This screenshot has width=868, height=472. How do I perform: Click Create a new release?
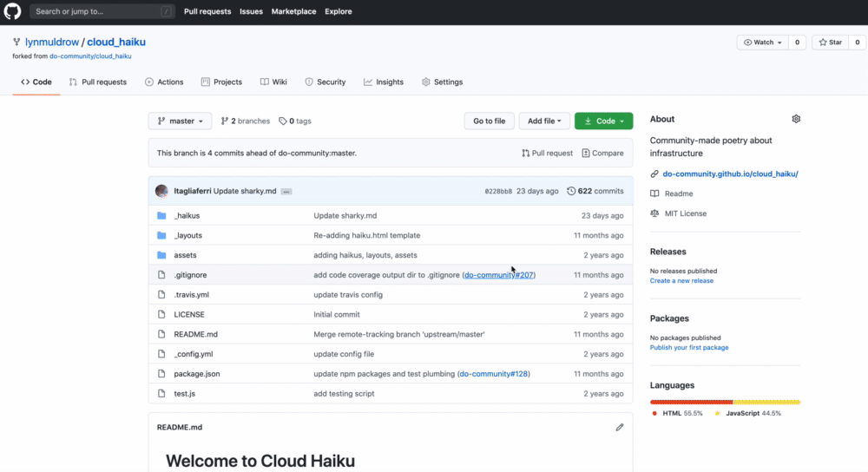pyautogui.click(x=681, y=280)
